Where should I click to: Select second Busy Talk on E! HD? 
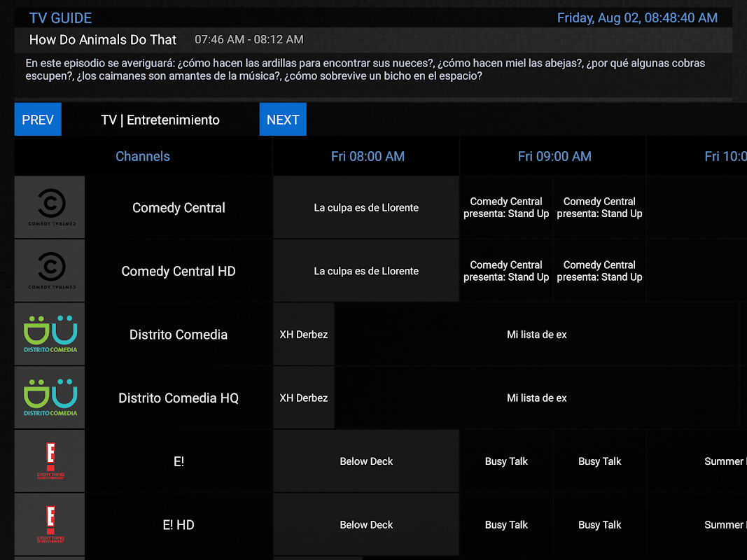[x=599, y=525]
